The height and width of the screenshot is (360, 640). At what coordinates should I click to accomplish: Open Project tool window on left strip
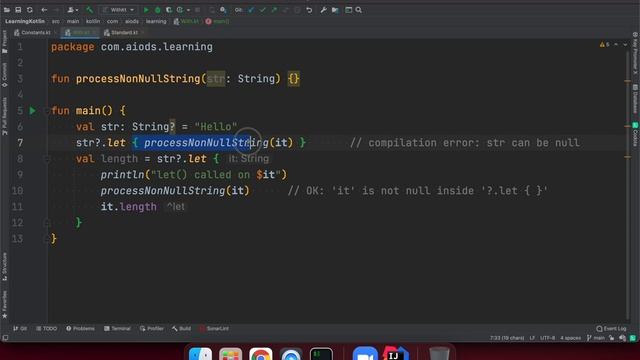4,42
